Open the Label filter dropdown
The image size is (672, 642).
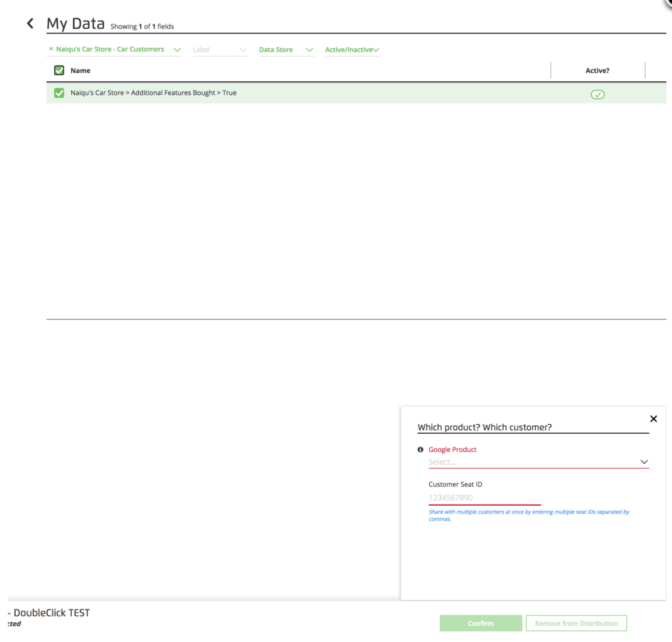220,50
